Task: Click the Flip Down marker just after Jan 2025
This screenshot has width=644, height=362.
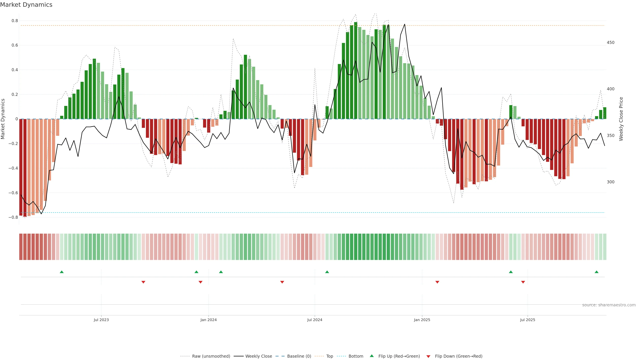Action: point(437,282)
